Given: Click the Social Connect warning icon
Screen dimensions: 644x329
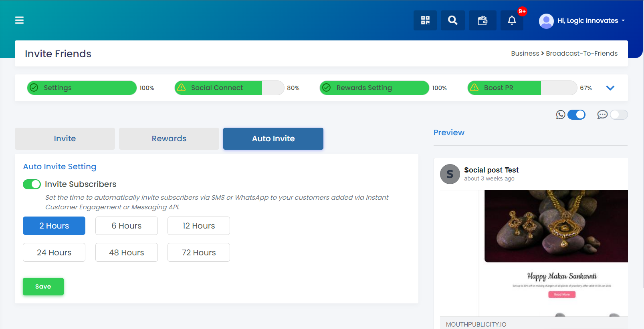Looking at the screenshot, I should (x=182, y=87).
